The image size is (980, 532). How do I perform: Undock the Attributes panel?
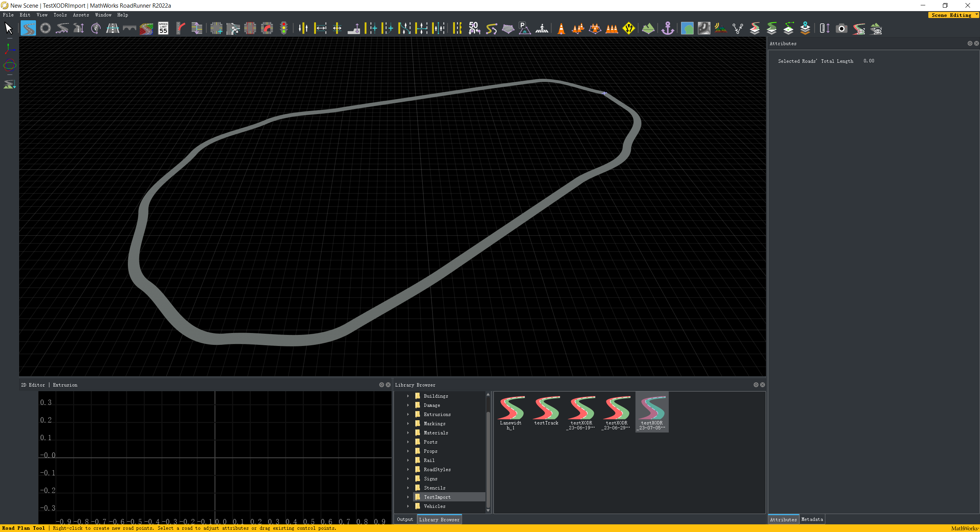click(970, 43)
